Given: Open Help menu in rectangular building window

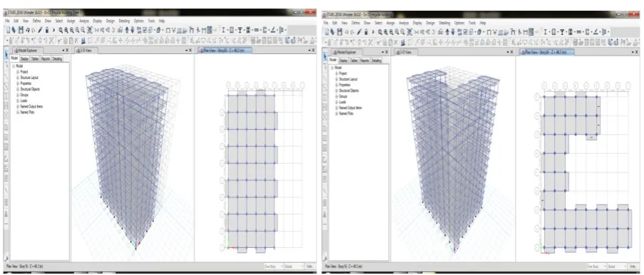Looking at the screenshot, I should [x=161, y=21].
